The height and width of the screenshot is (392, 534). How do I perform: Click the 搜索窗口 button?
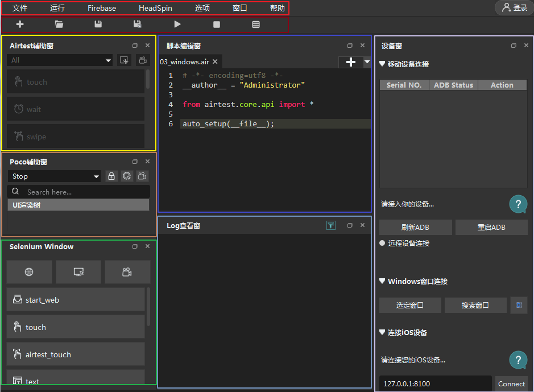pos(475,305)
